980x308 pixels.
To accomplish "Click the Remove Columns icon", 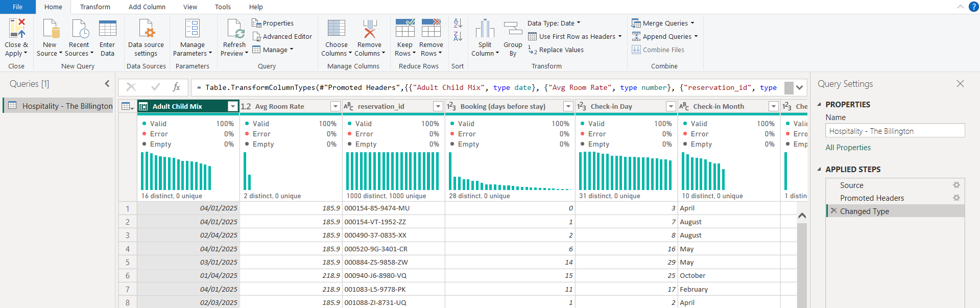I will (x=369, y=29).
